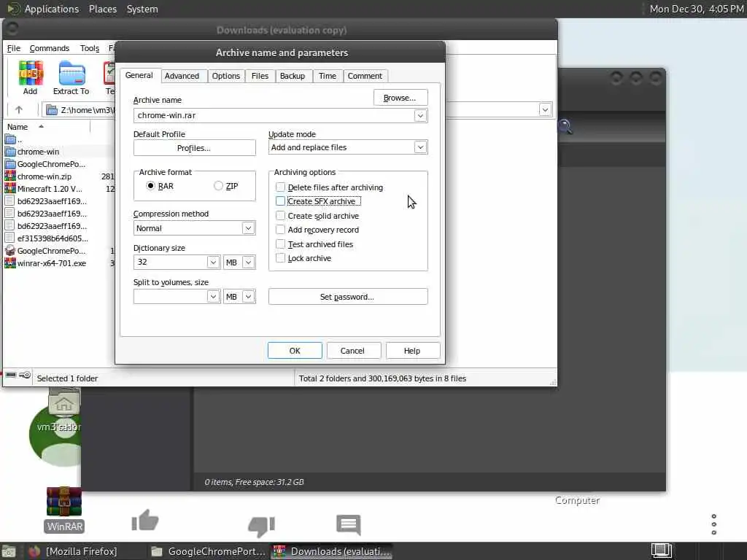The height and width of the screenshot is (560, 747).
Task: Open the Split to volumes MB unit dropdown
Action: point(248,297)
